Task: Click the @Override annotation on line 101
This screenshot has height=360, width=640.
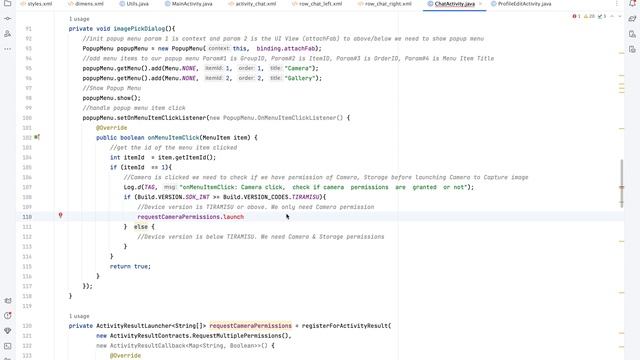Action: tap(111, 128)
